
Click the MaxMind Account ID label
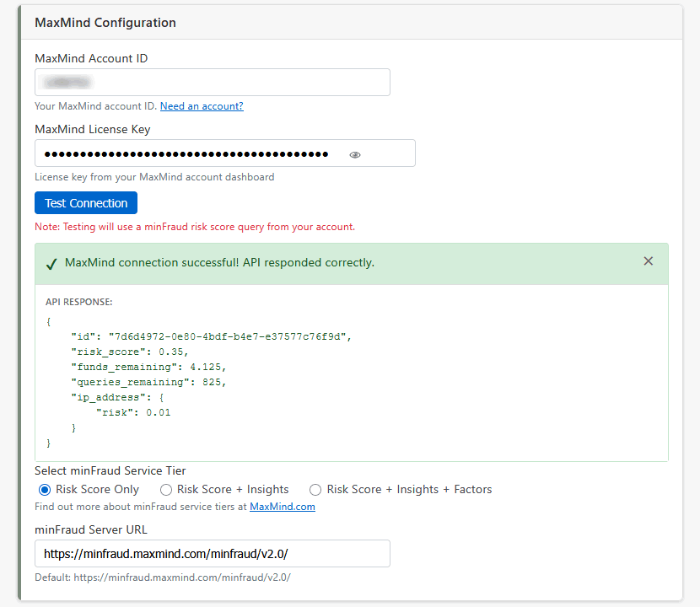91,58
